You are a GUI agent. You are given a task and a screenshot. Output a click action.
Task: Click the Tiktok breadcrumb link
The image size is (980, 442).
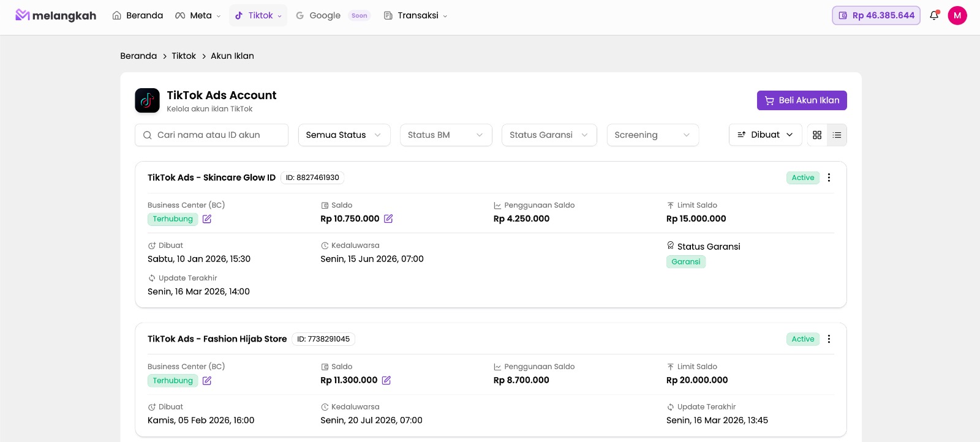[x=184, y=56]
